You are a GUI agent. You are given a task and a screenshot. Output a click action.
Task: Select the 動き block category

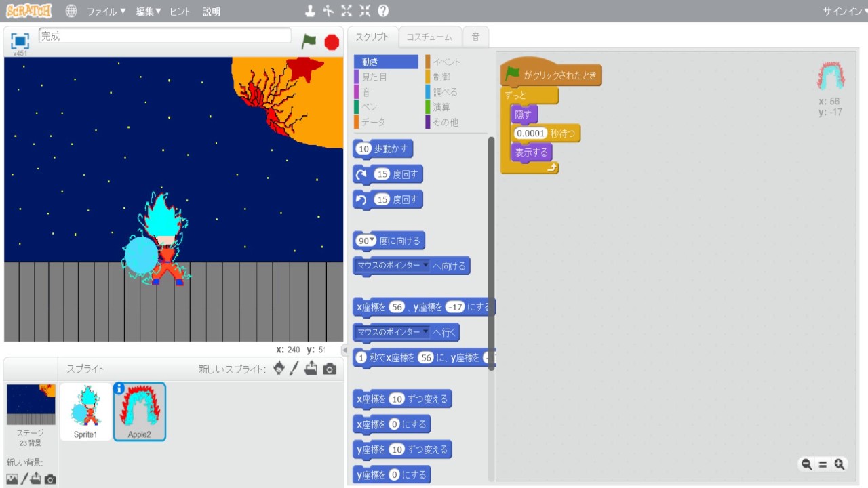tap(386, 62)
